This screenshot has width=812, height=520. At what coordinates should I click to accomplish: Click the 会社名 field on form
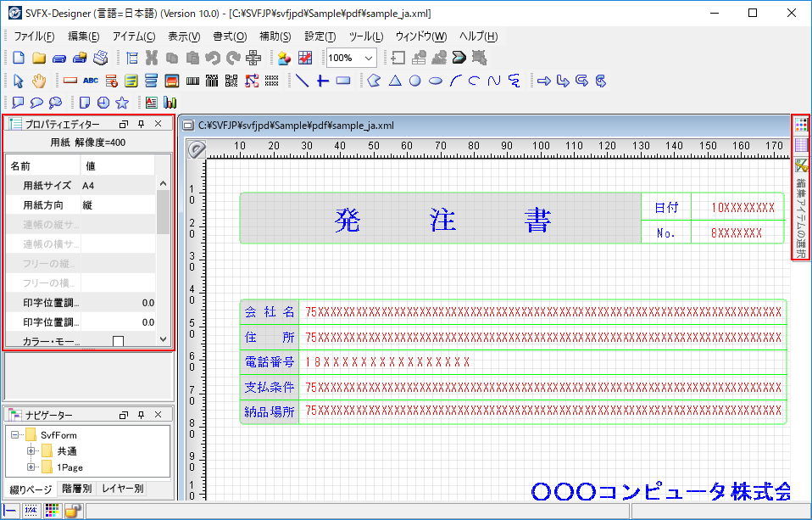[543, 311]
